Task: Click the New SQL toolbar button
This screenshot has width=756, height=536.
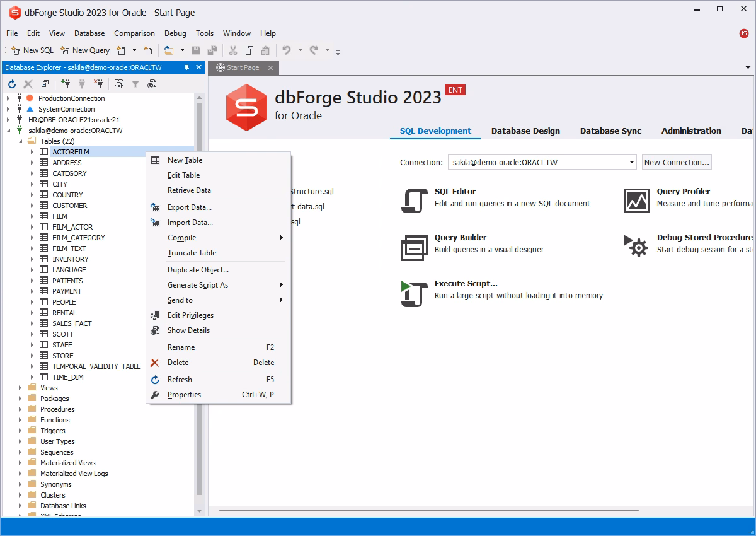Action: coord(33,50)
